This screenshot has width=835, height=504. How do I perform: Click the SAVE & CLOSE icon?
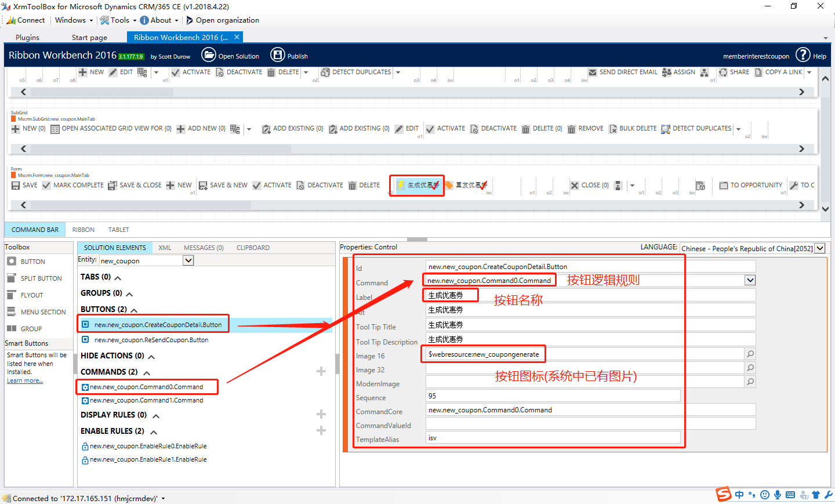coord(112,186)
